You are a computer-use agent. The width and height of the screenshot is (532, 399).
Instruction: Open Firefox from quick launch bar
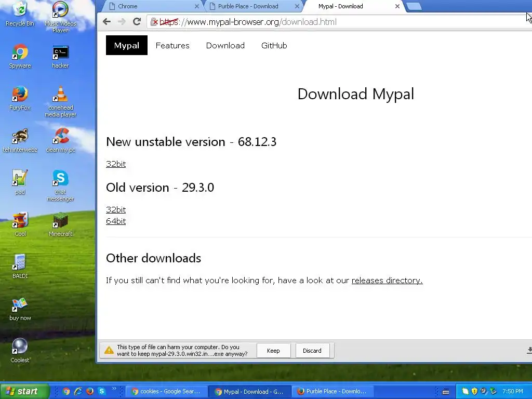pos(89,391)
